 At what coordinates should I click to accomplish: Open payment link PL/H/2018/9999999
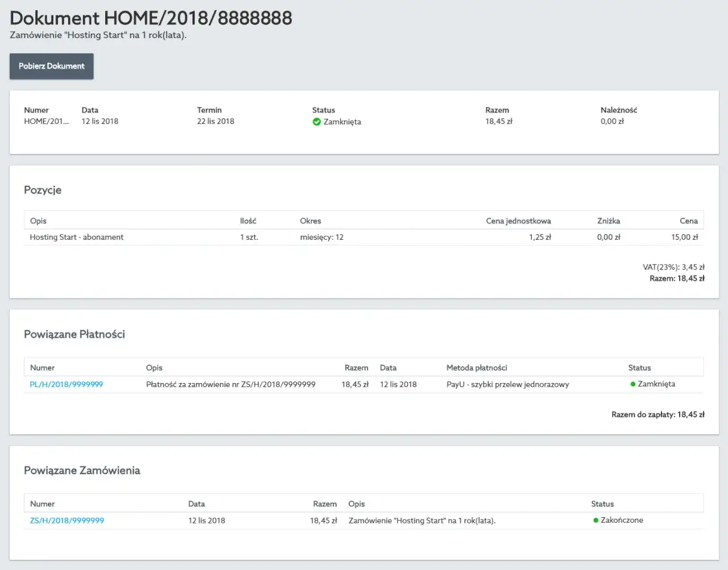tap(67, 385)
